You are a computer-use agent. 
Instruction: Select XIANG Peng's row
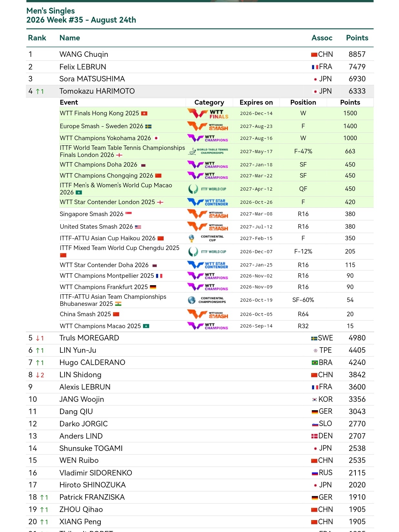pyautogui.click(x=200, y=522)
